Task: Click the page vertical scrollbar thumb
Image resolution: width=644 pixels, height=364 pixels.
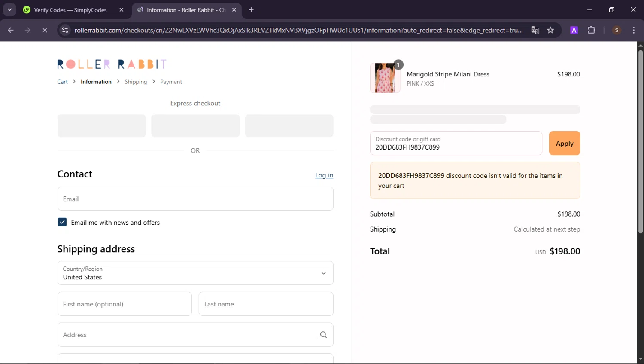Action: 641,141
